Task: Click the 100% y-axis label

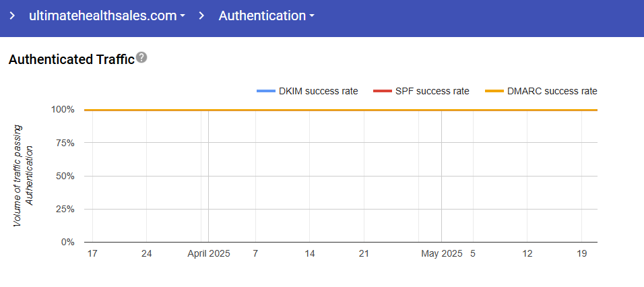Action: point(64,110)
